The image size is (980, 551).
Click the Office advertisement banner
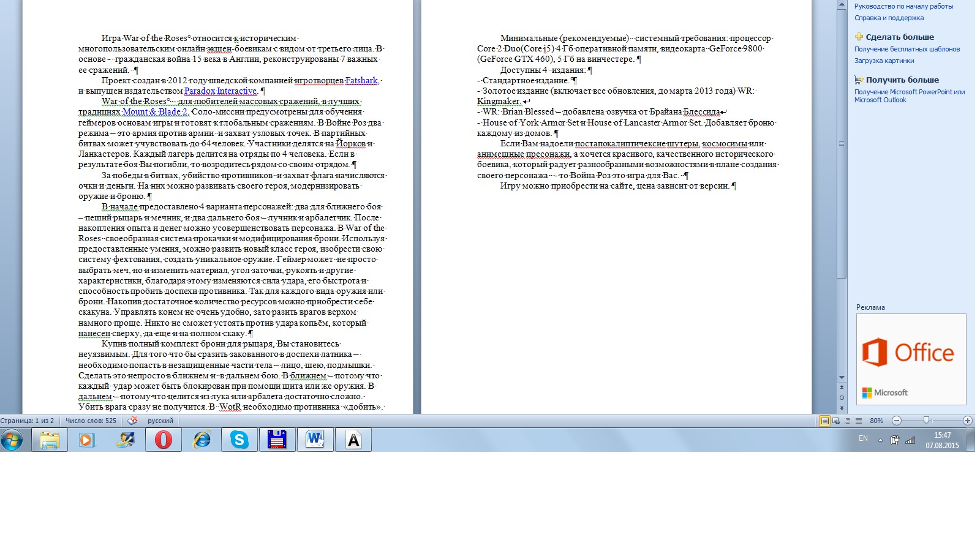(911, 359)
